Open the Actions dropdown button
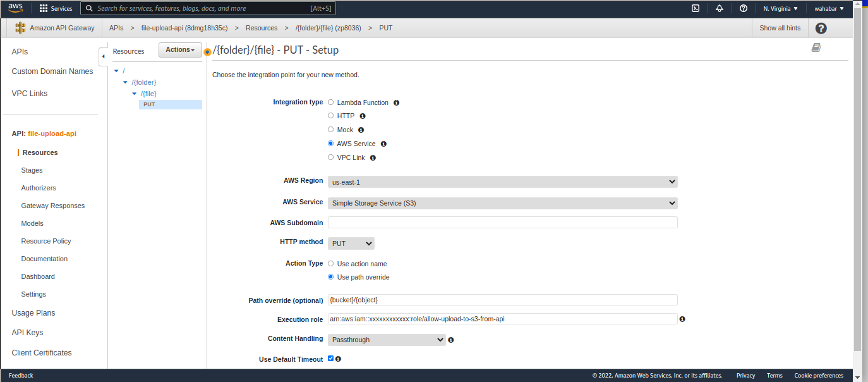The width and height of the screenshot is (868, 382). (180, 50)
